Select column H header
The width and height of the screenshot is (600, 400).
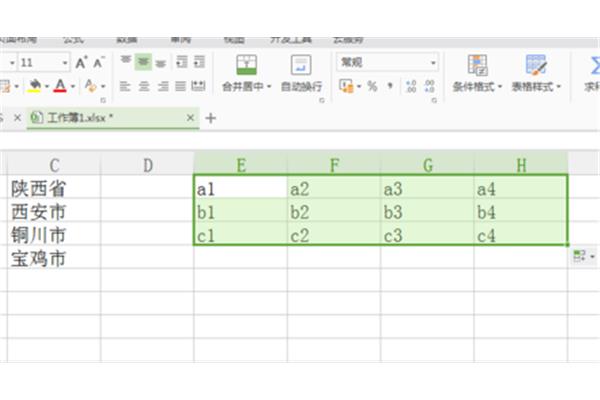coord(521,164)
